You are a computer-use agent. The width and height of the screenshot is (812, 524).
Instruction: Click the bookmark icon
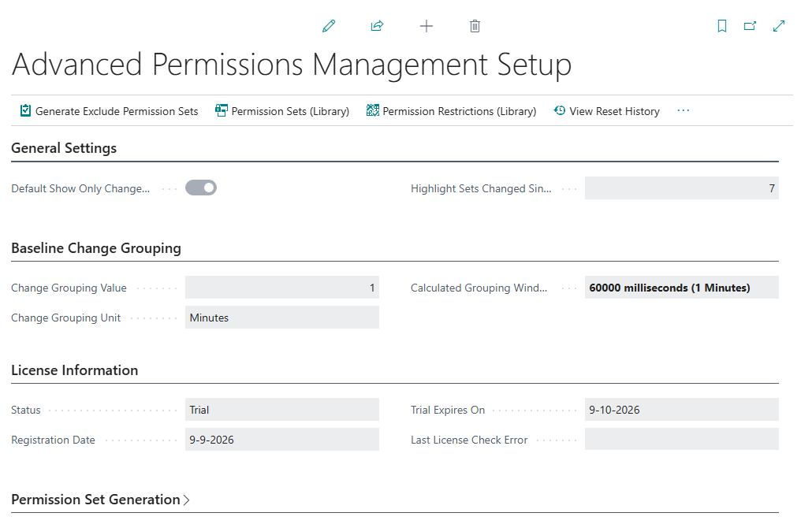click(722, 26)
